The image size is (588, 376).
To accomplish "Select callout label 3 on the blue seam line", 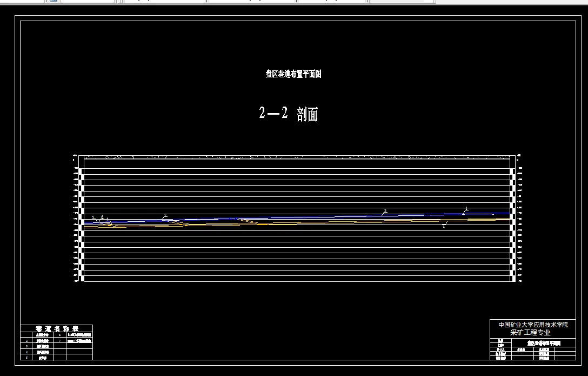I will [x=385, y=211].
